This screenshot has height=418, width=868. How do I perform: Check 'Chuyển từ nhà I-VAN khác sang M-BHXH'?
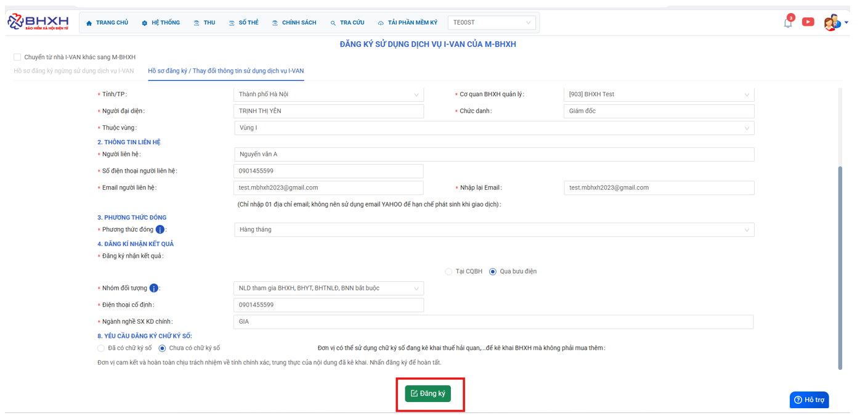17,57
